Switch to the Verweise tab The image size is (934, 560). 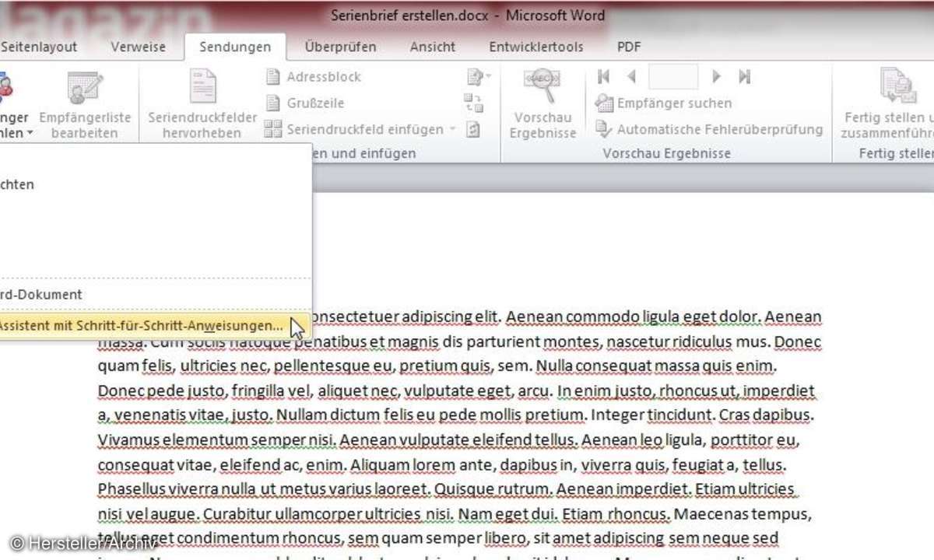(138, 47)
